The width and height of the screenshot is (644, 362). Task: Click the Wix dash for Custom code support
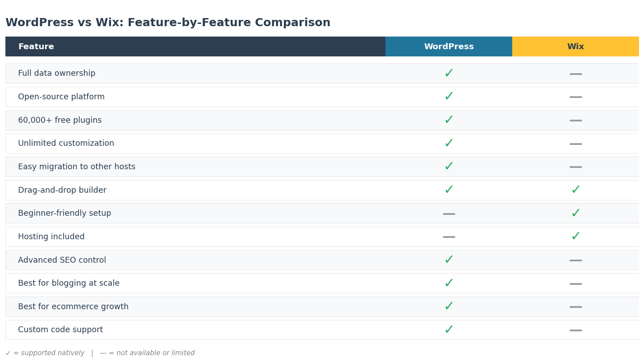pos(575,330)
